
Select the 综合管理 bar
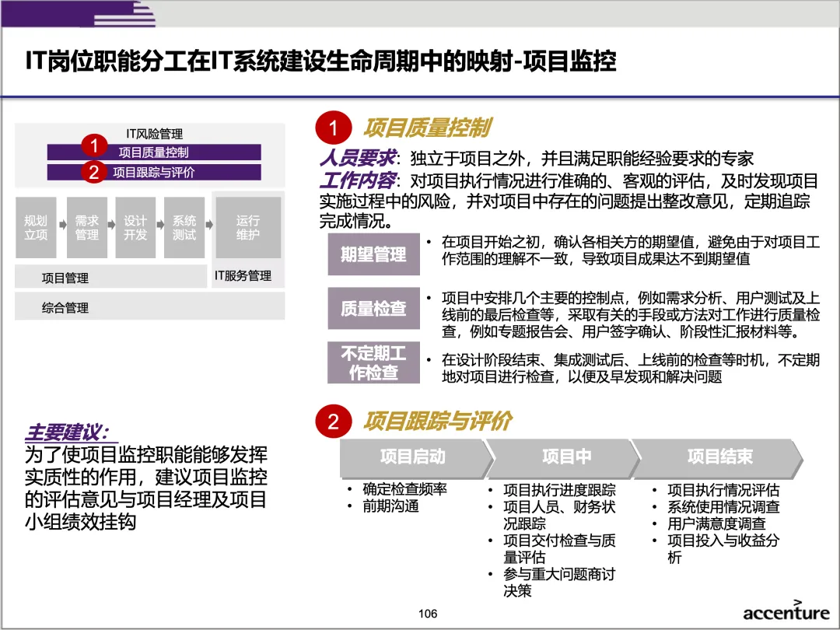point(149,306)
